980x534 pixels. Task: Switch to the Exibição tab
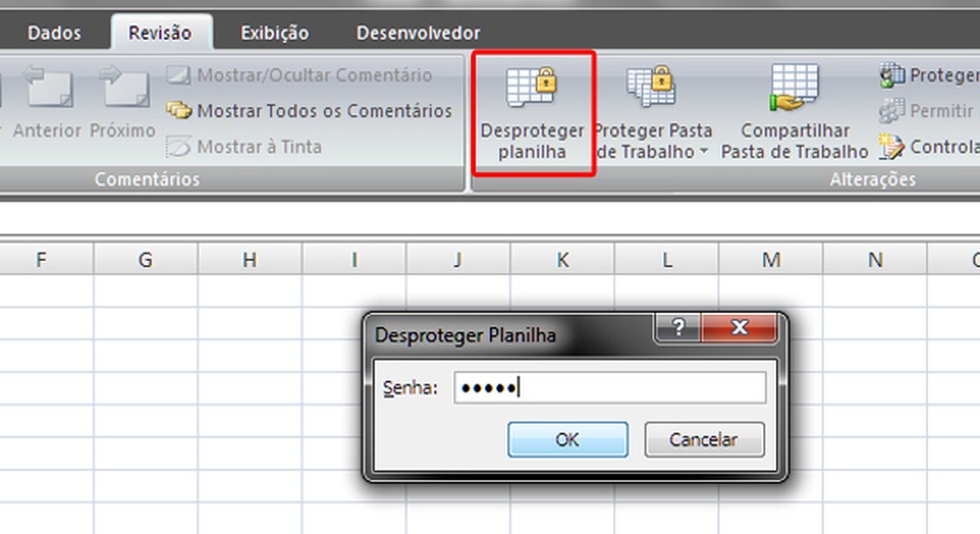pyautogui.click(x=275, y=33)
